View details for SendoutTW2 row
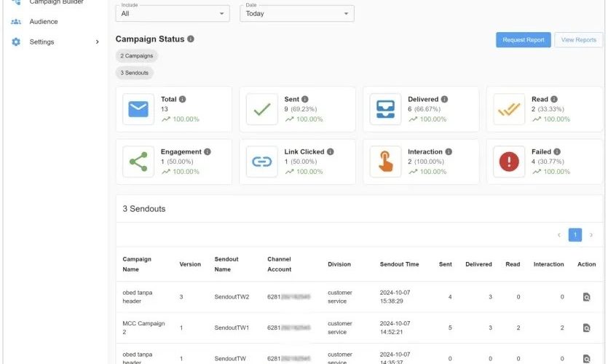The width and height of the screenshot is (608, 364). pyautogui.click(x=586, y=297)
